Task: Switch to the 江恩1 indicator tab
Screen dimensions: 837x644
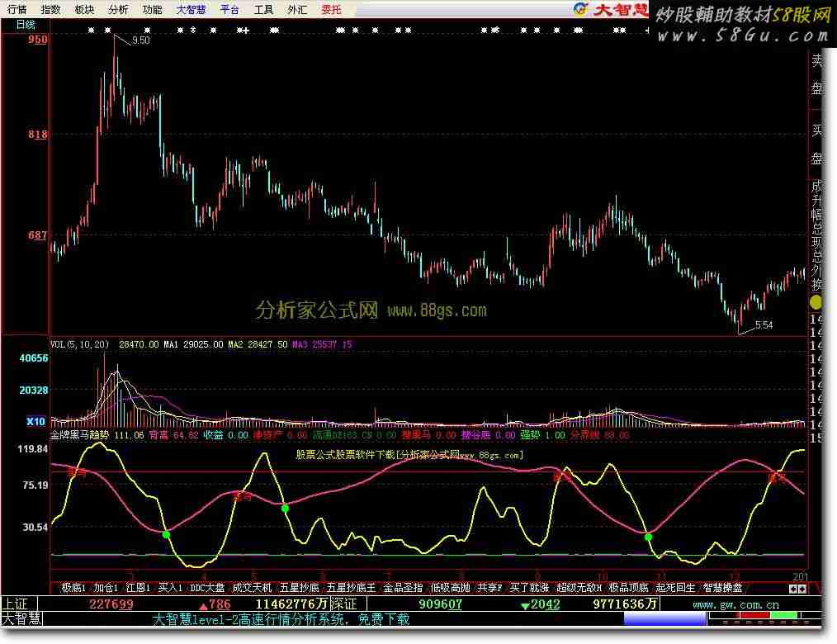Action: 138,587
